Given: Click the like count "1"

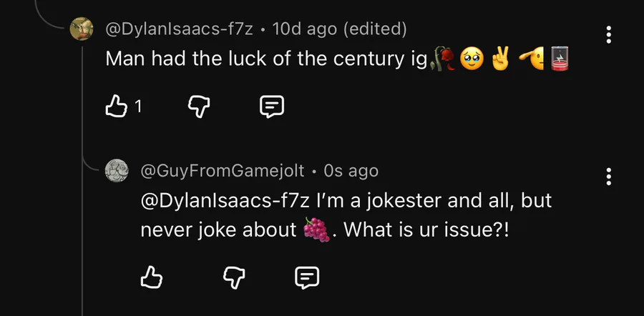Looking at the screenshot, I should pos(138,107).
